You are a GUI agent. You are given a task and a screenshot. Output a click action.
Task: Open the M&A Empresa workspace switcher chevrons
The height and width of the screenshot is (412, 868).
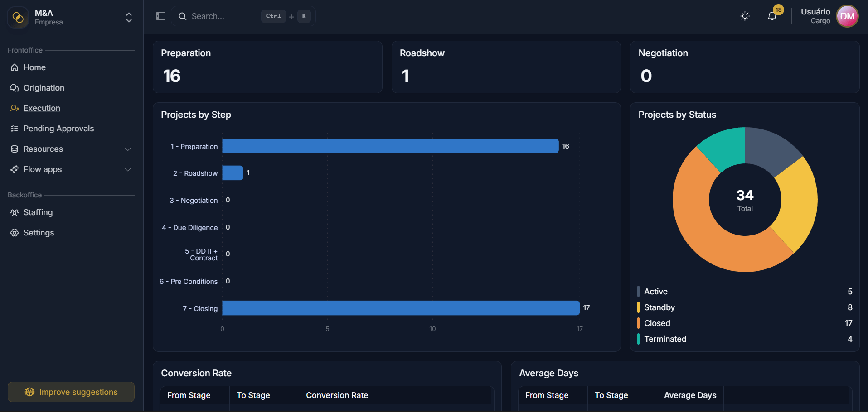coord(129,18)
